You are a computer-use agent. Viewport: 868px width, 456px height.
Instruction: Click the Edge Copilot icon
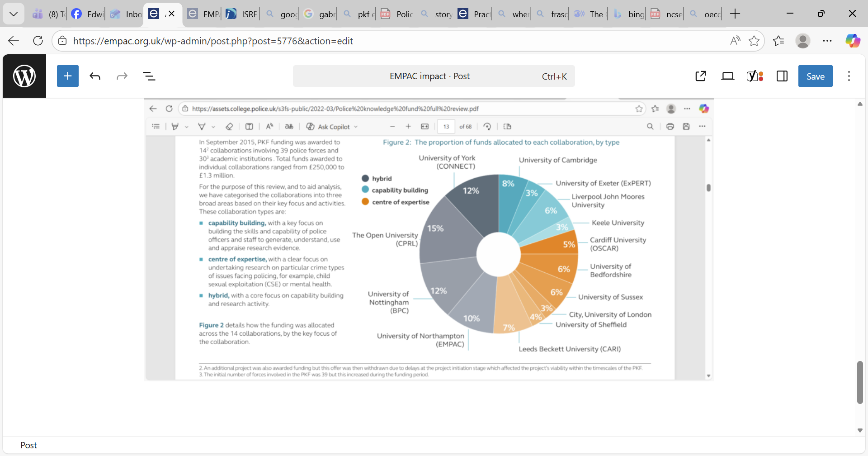click(853, 41)
